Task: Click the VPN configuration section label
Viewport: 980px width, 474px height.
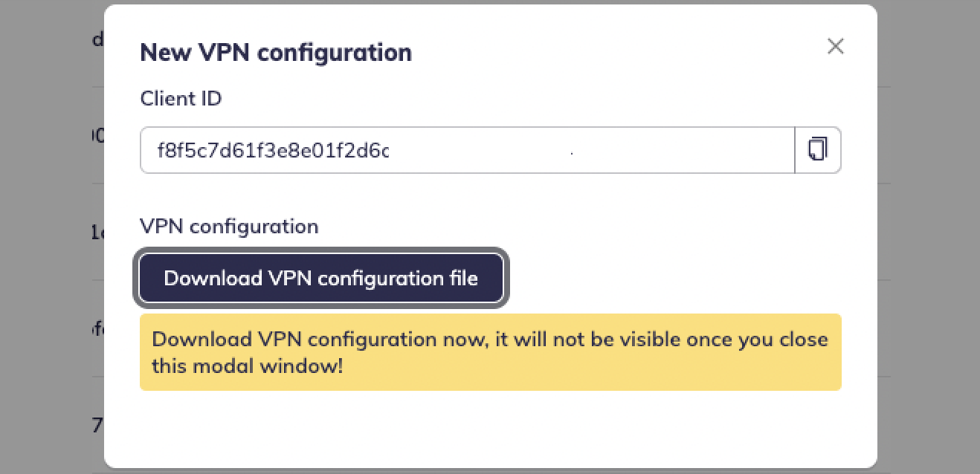Action: (229, 226)
